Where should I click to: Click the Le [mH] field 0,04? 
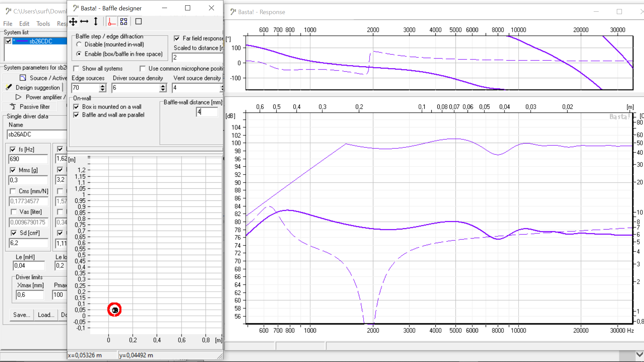pyautogui.click(x=29, y=266)
